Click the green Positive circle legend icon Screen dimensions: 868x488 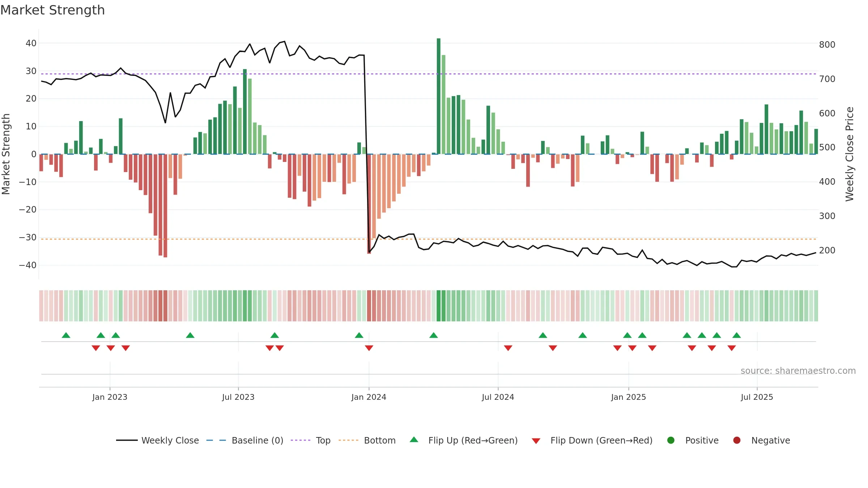[x=671, y=440]
